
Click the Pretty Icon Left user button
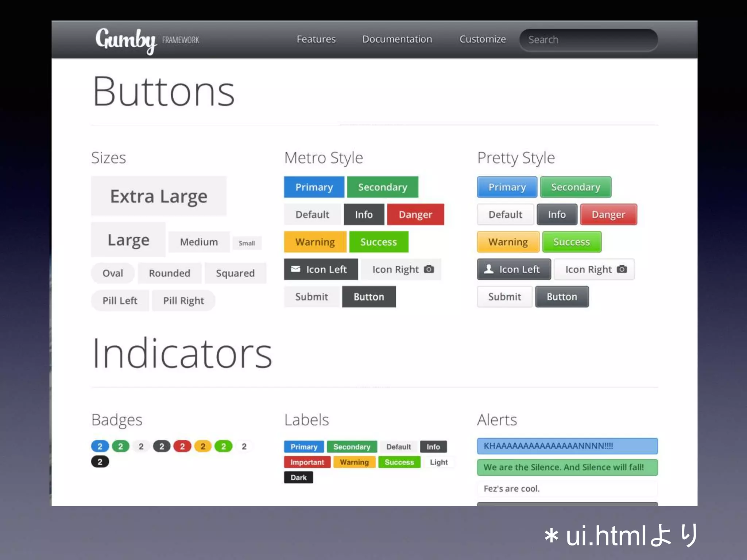(x=514, y=269)
